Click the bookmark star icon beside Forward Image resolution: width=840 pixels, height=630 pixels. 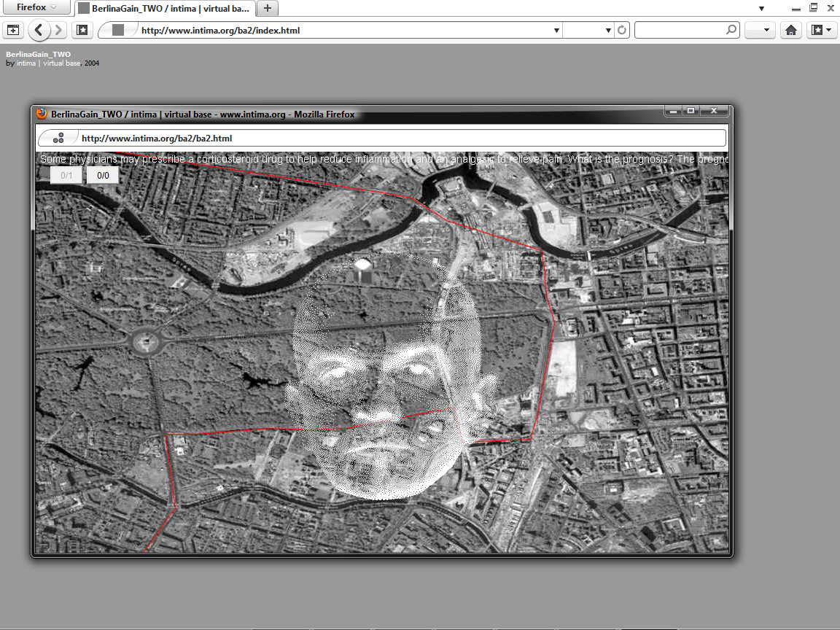pos(82,31)
